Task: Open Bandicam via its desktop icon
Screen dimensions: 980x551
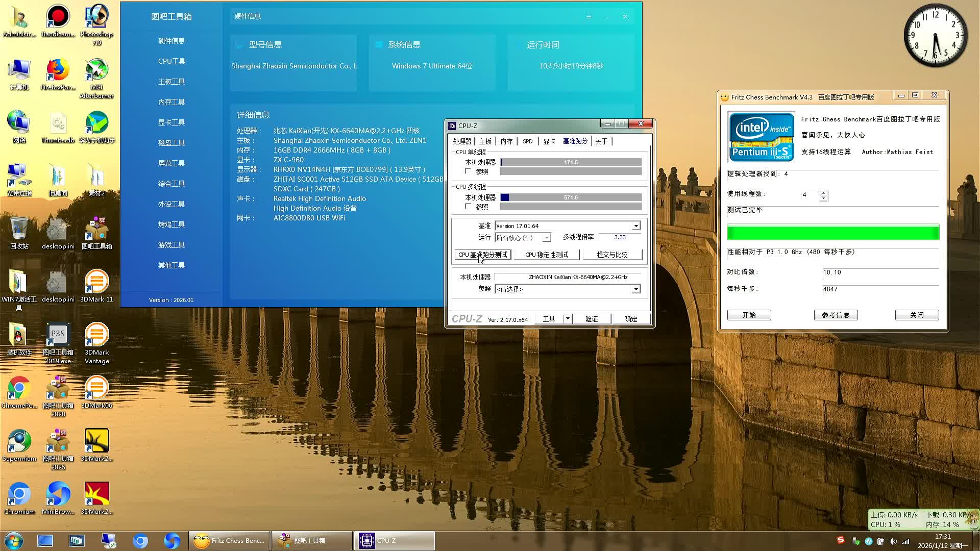Action: point(58,15)
